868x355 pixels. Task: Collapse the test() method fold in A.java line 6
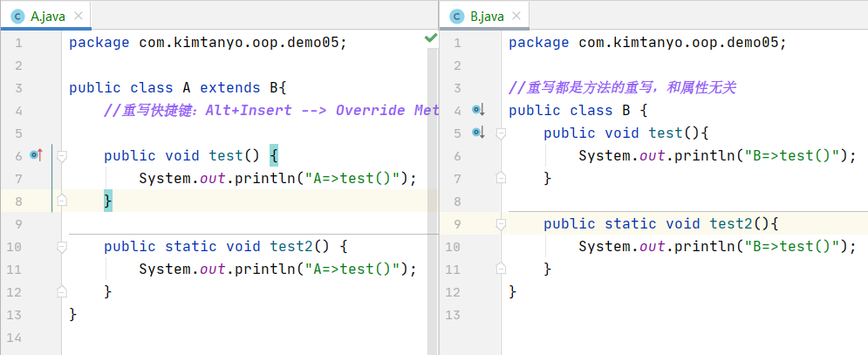pyautogui.click(x=62, y=157)
